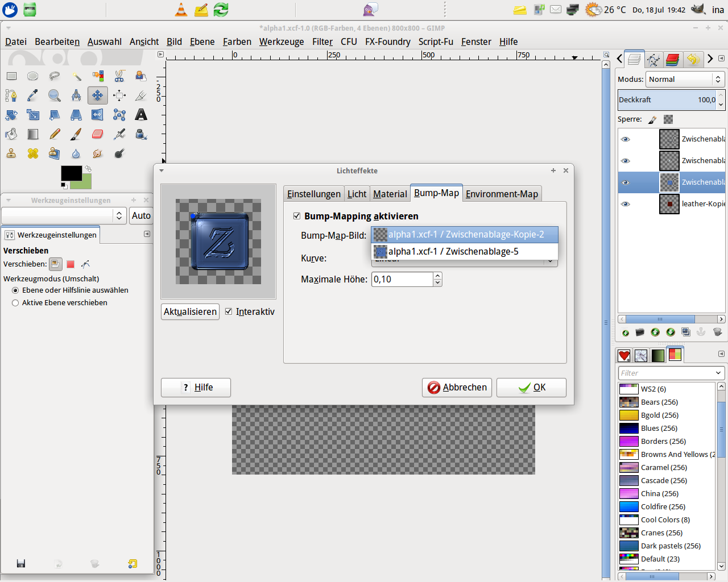Select the Flip tool

pos(98,115)
